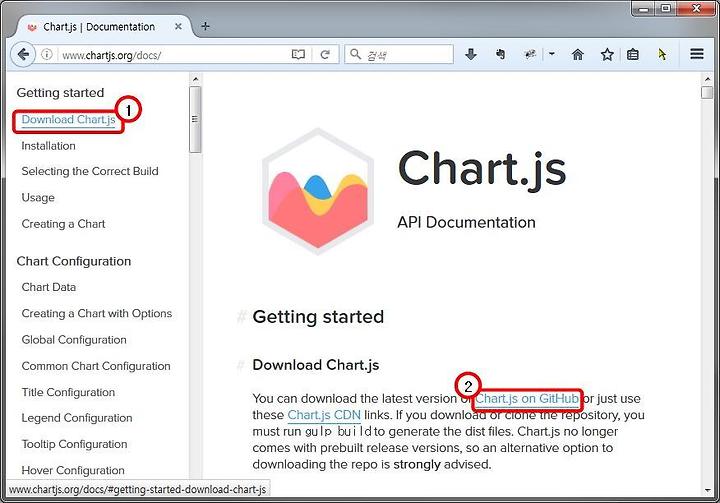720x503 pixels.
Task: Open Hover Configuration sidebar link
Action: pos(73,470)
